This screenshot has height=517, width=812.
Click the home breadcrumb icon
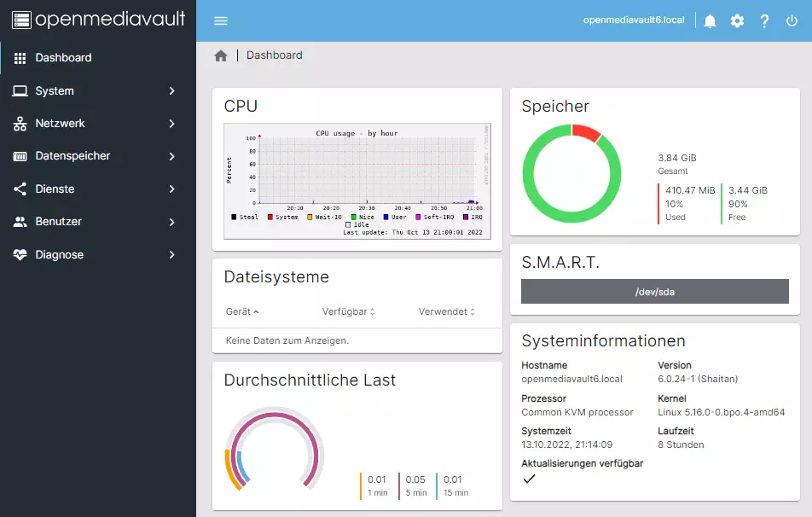tap(220, 55)
